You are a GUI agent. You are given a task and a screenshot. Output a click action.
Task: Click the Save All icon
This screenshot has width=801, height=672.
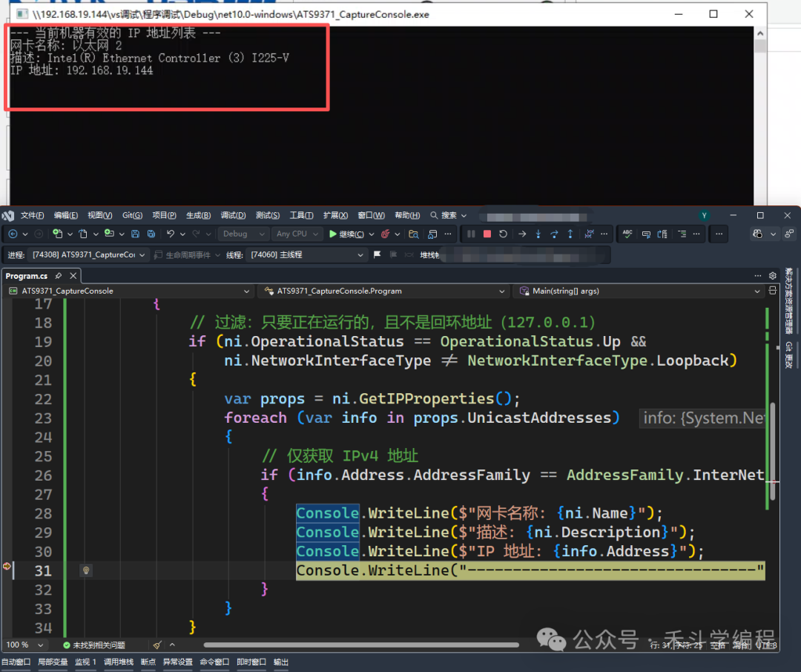(151, 234)
